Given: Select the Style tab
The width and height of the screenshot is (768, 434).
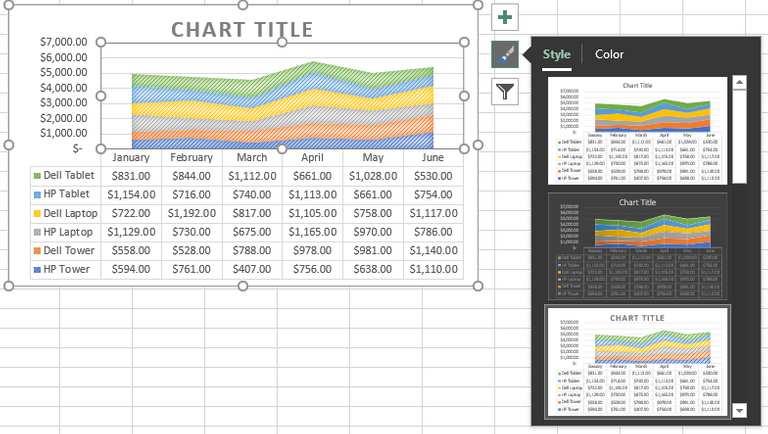Looking at the screenshot, I should pyautogui.click(x=556, y=54).
